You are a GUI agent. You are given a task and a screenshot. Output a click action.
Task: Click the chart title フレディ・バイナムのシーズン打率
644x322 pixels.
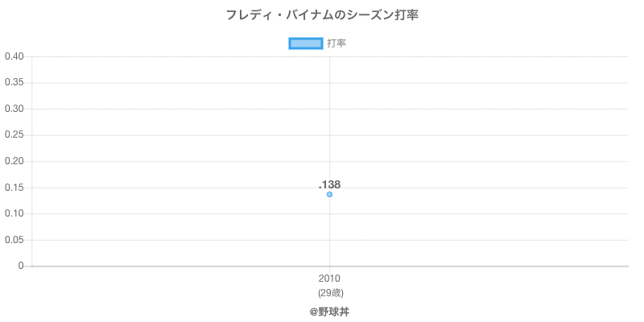pos(322,14)
